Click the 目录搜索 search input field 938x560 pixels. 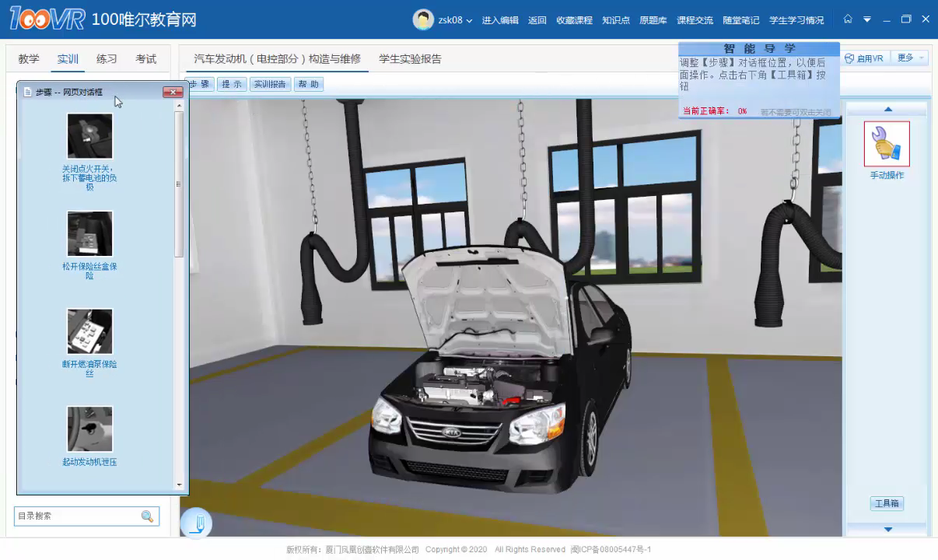pos(76,516)
